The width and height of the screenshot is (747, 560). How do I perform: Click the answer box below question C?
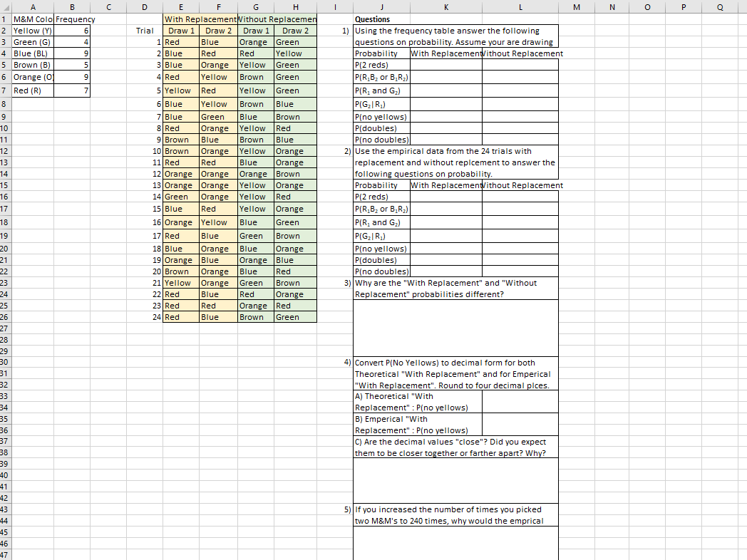tap(456, 481)
